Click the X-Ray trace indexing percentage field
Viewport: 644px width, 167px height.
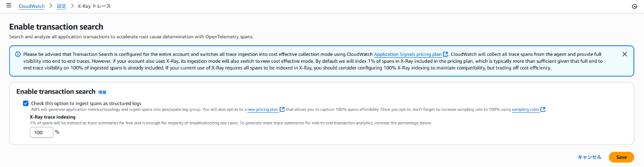[41, 132]
